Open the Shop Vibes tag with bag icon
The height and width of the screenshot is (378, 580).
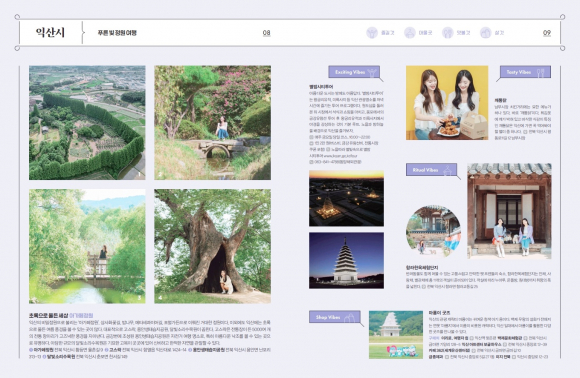(334, 317)
